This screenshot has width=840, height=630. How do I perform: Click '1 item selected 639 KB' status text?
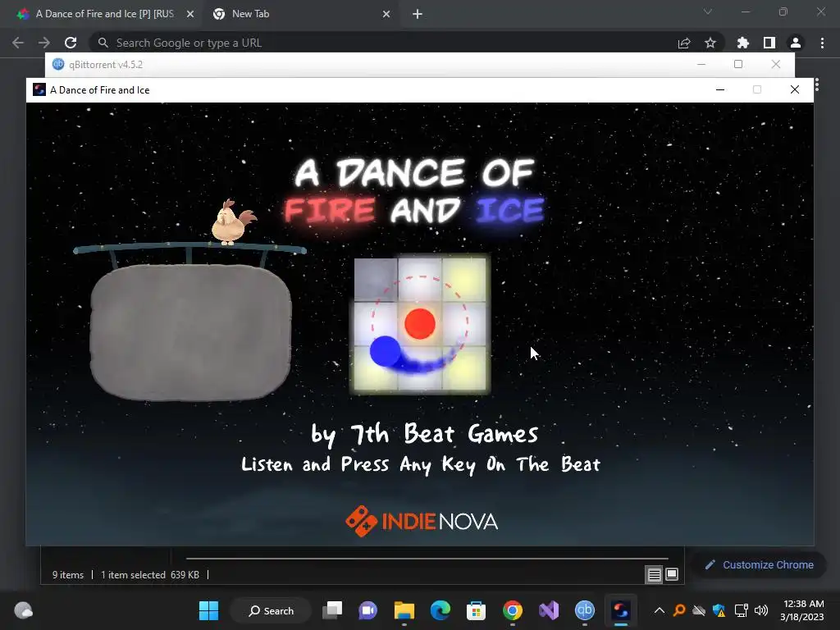[x=150, y=575]
